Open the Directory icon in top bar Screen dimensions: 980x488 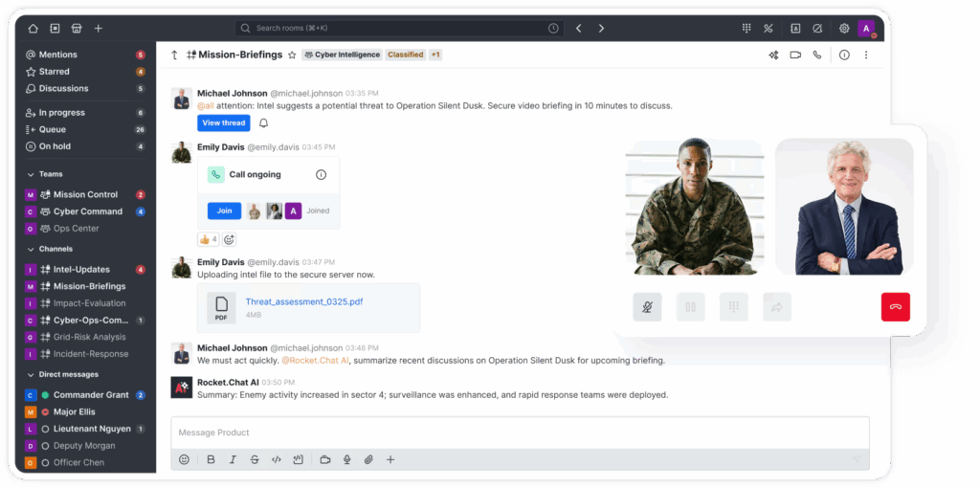55,28
